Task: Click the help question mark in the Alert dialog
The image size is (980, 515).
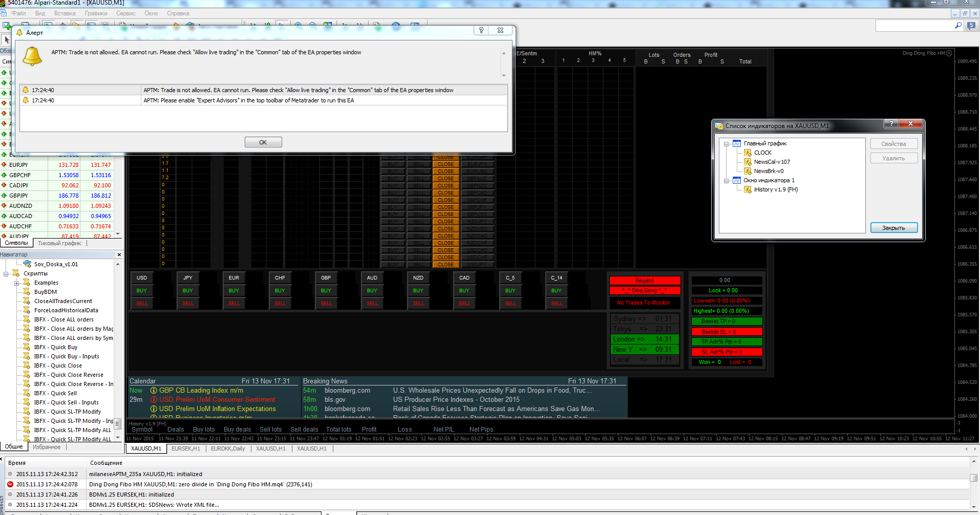Action: click(x=481, y=30)
